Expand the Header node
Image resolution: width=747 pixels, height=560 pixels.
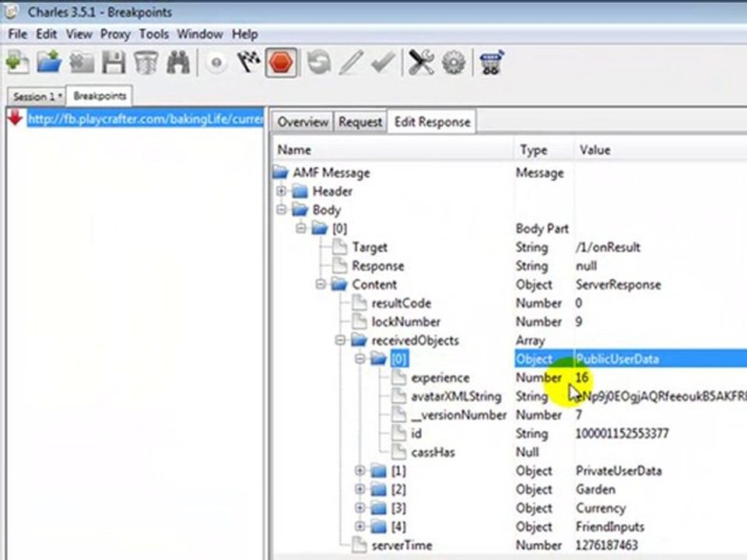281,191
